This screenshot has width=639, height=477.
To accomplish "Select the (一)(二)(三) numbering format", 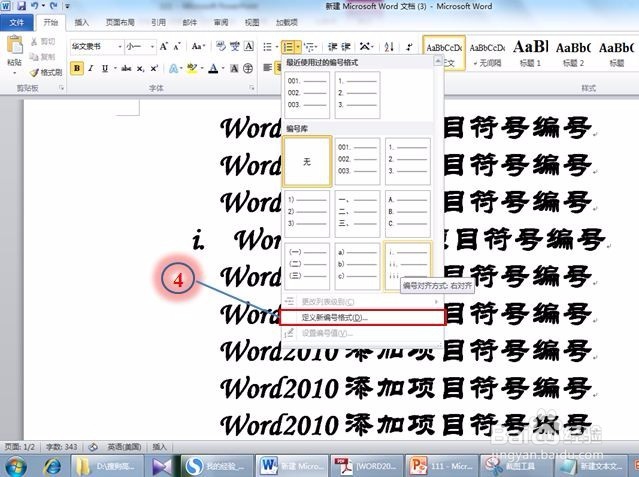I will 307,266.
